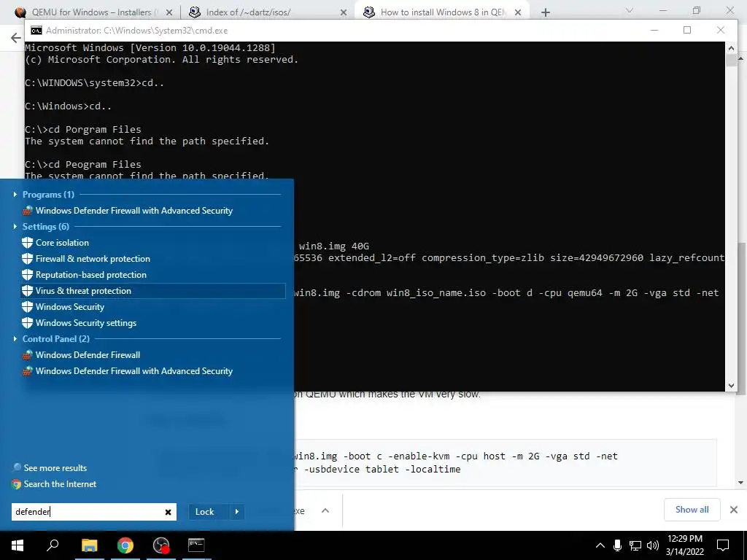Screen dimensions: 747x560
Task: Click Search the Internet
Action: (x=54, y=484)
